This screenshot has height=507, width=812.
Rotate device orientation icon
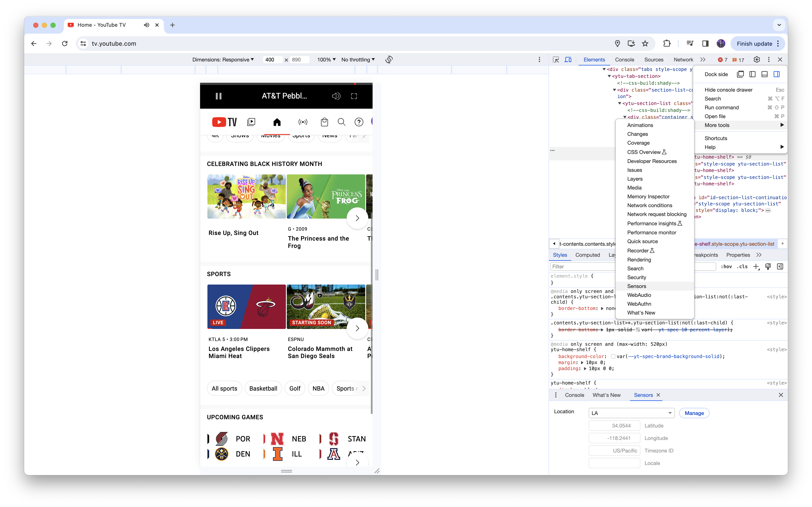click(389, 60)
